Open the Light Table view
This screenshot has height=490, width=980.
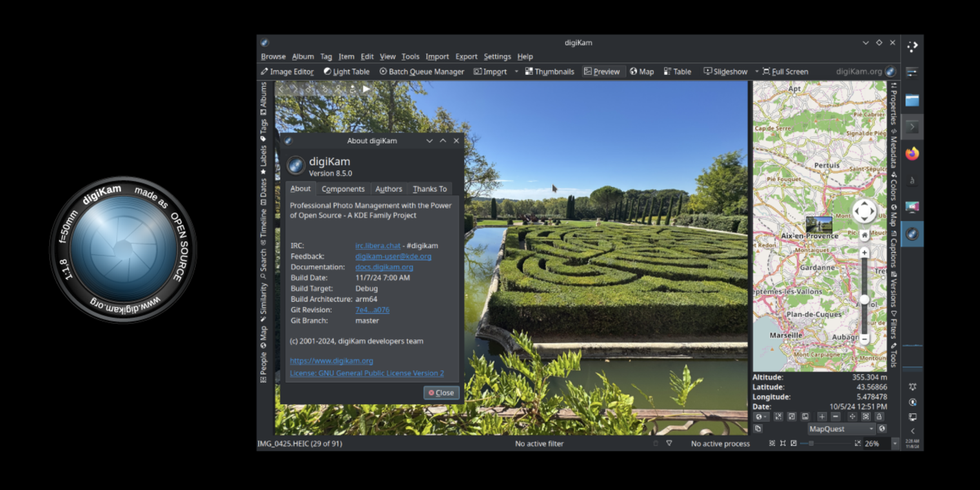click(346, 72)
